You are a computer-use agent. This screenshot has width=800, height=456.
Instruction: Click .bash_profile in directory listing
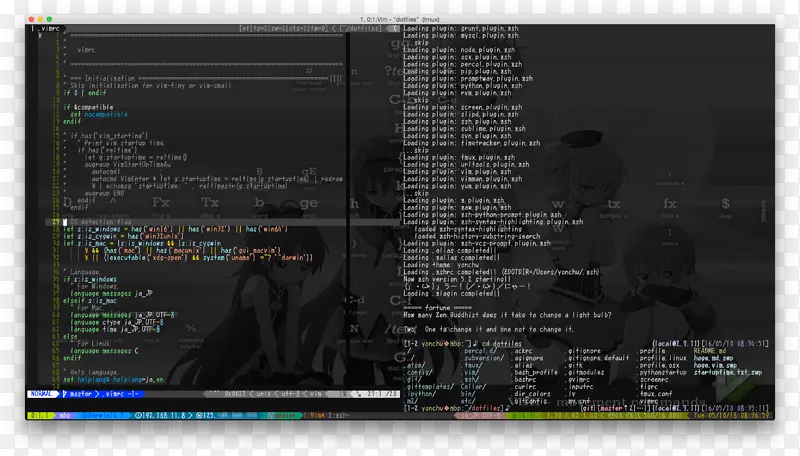pyautogui.click(x=535, y=372)
